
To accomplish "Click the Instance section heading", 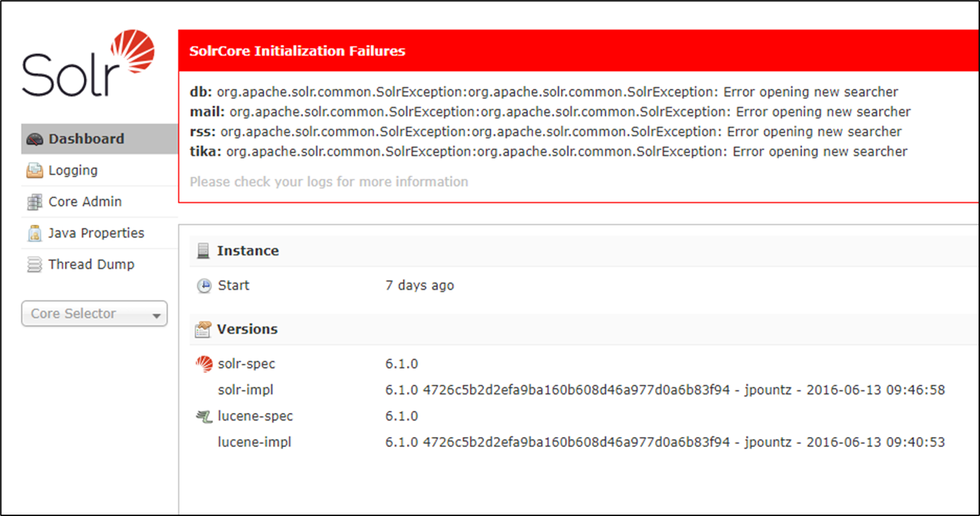I will click(248, 251).
